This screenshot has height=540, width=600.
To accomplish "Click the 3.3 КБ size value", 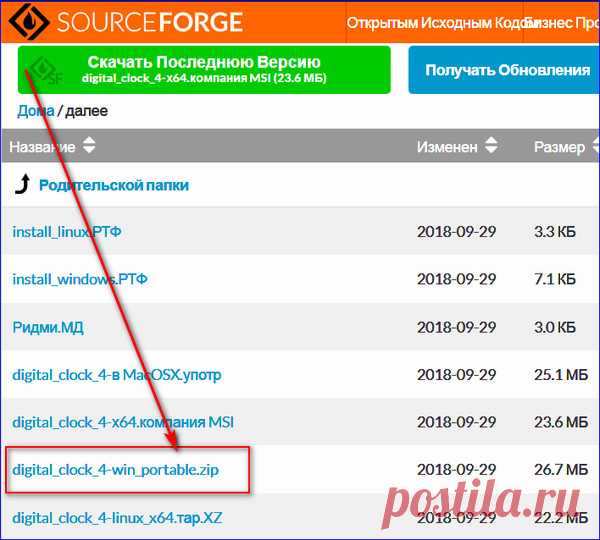I will click(x=555, y=232).
